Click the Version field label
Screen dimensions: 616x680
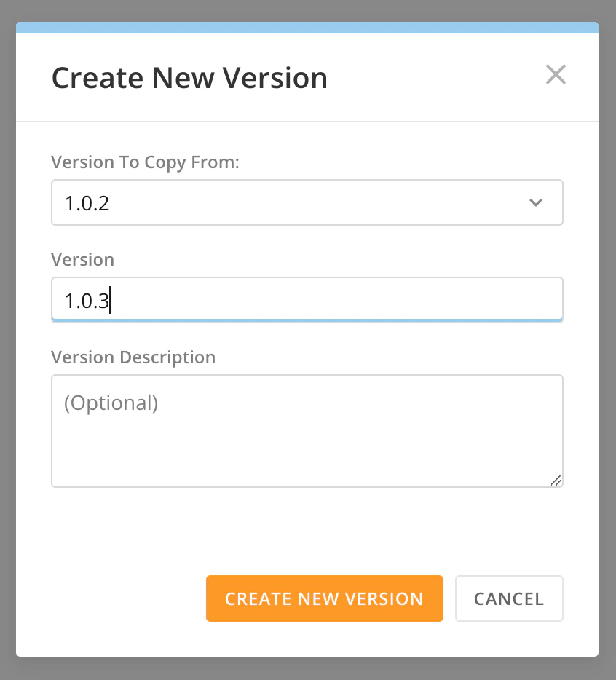point(82,260)
